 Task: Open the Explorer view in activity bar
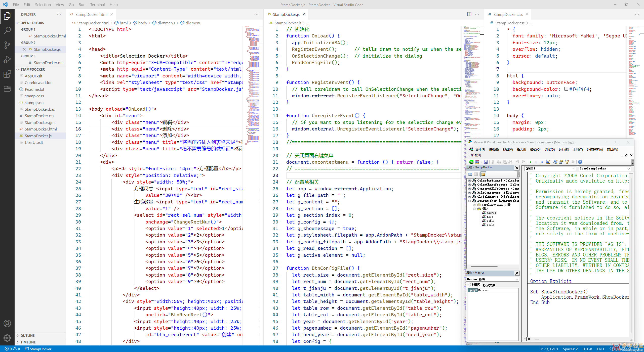[7, 16]
